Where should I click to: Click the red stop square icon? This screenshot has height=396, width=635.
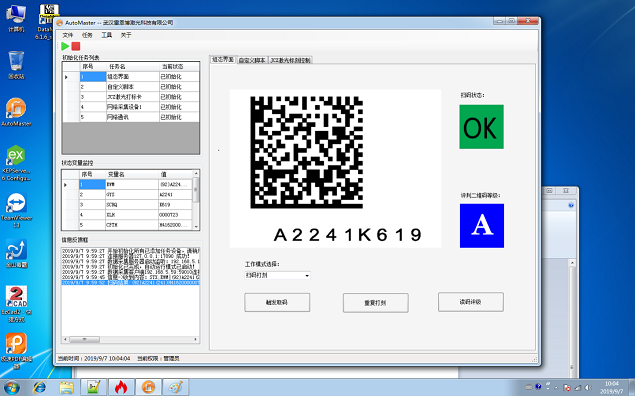tap(76, 46)
